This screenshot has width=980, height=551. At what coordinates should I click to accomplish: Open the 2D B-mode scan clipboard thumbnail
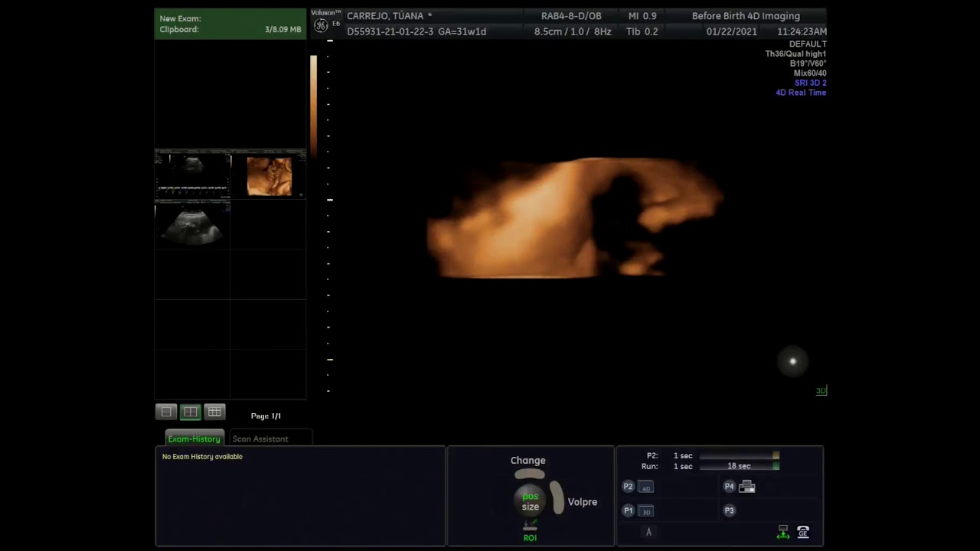(192, 224)
